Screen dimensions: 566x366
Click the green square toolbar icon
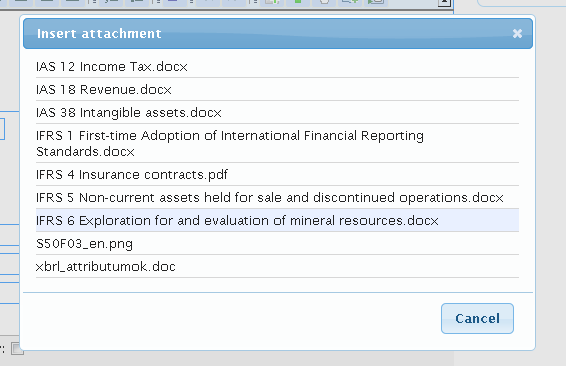298,2
